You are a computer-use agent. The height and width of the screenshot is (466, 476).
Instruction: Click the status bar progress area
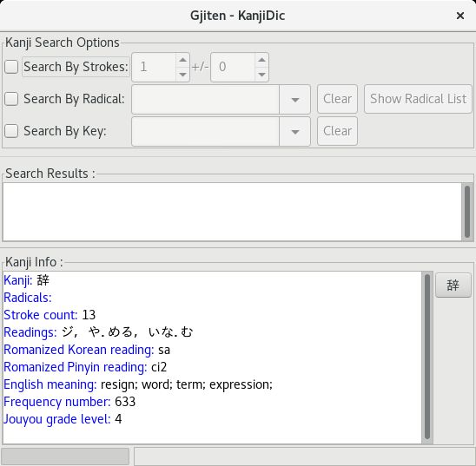(x=65, y=456)
